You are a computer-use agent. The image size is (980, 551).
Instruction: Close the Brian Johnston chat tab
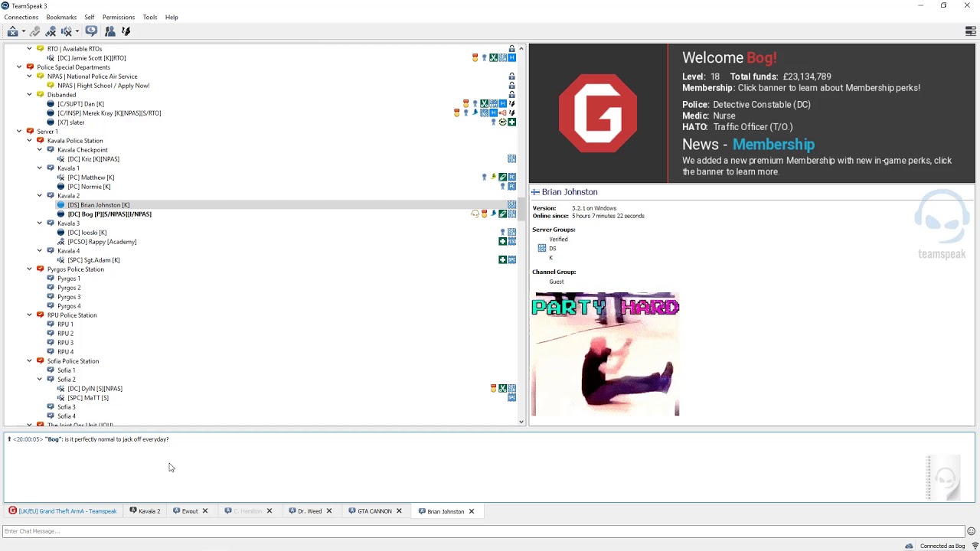472,511
